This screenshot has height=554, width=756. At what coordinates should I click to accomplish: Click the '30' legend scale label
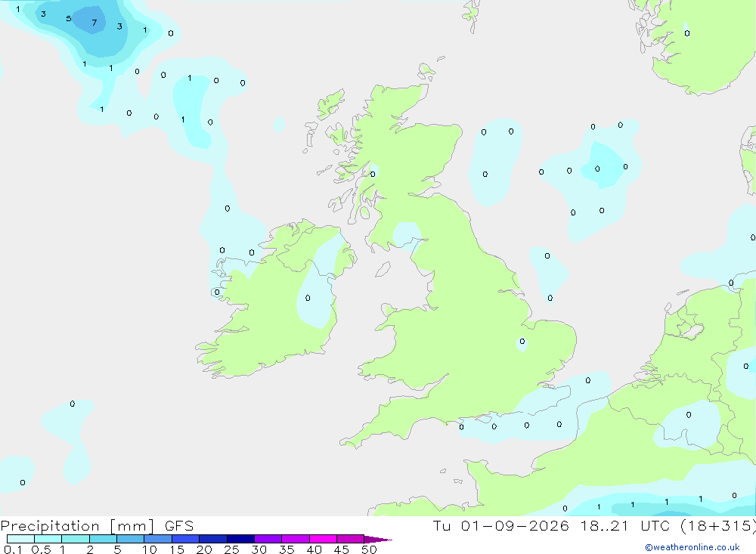[259, 549]
